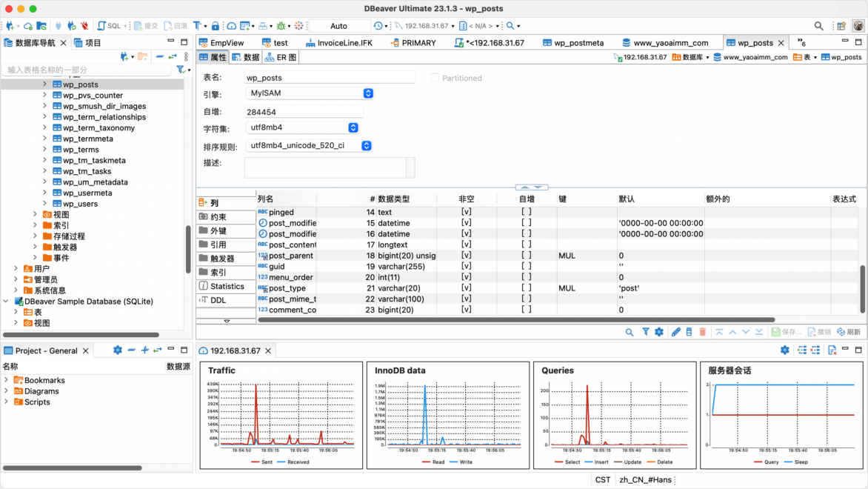Click the transaction lock icon in toolbar
The height and width of the screenshot is (489, 868).
tap(216, 26)
